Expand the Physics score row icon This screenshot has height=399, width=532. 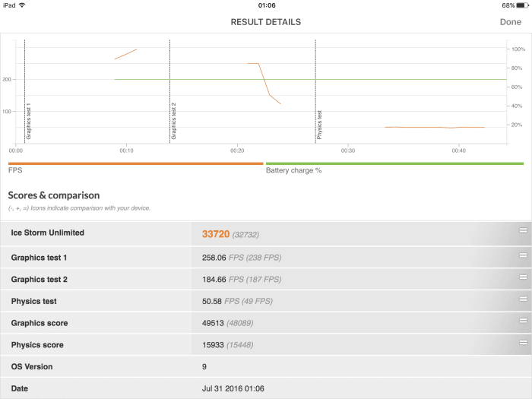(x=523, y=343)
